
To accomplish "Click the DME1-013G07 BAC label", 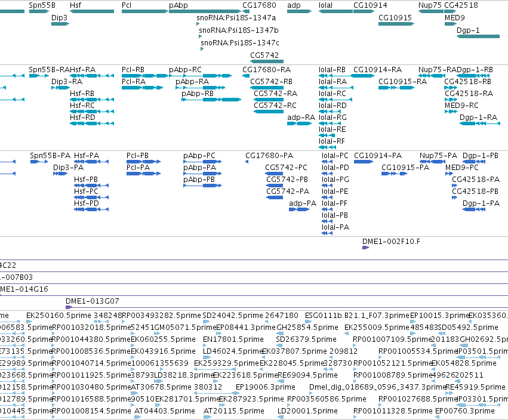I will [x=93, y=301].
